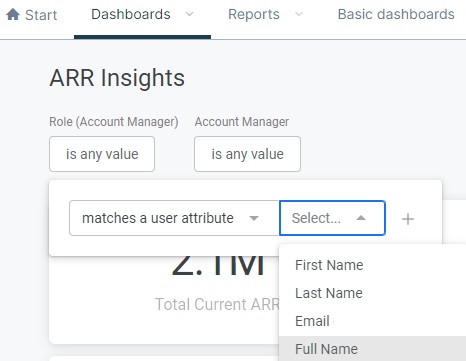Open Account Manager filter value button
The image size is (466, 361).
(x=247, y=154)
